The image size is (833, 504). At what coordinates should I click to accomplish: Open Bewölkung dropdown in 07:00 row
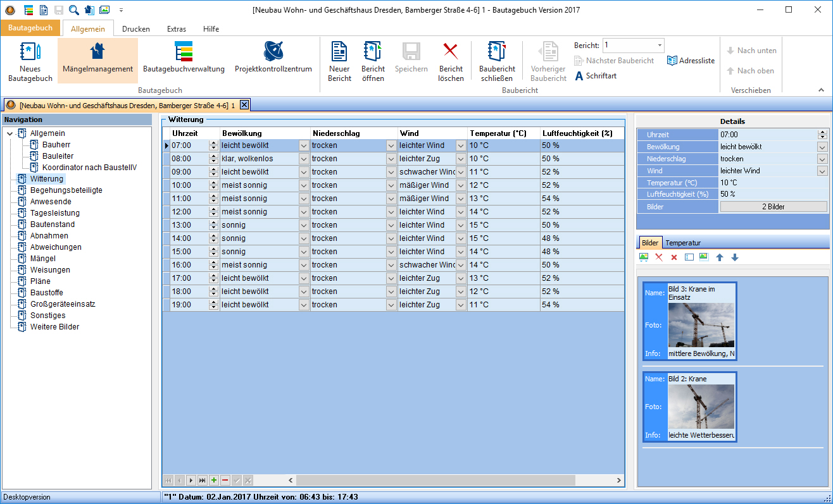pyautogui.click(x=303, y=145)
